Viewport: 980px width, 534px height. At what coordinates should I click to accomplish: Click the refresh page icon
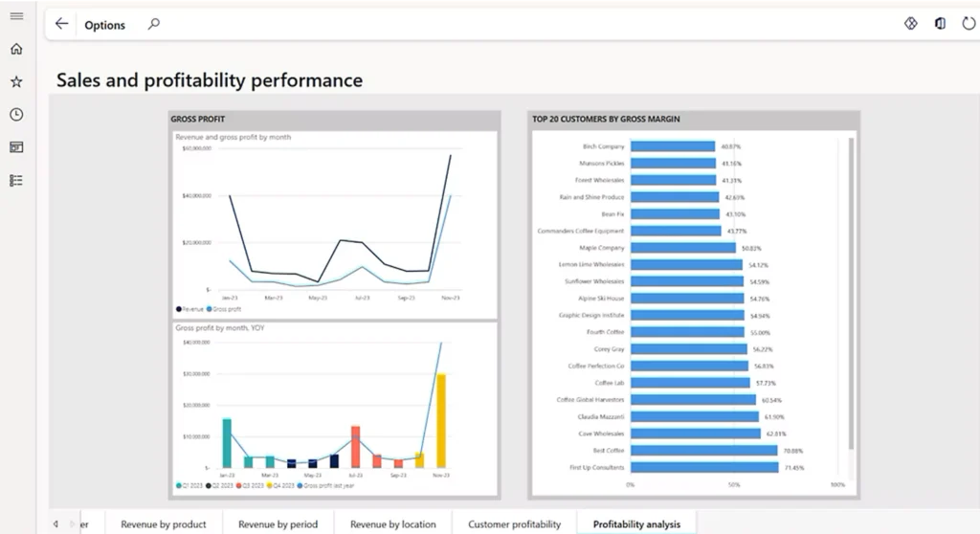pyautogui.click(x=969, y=24)
